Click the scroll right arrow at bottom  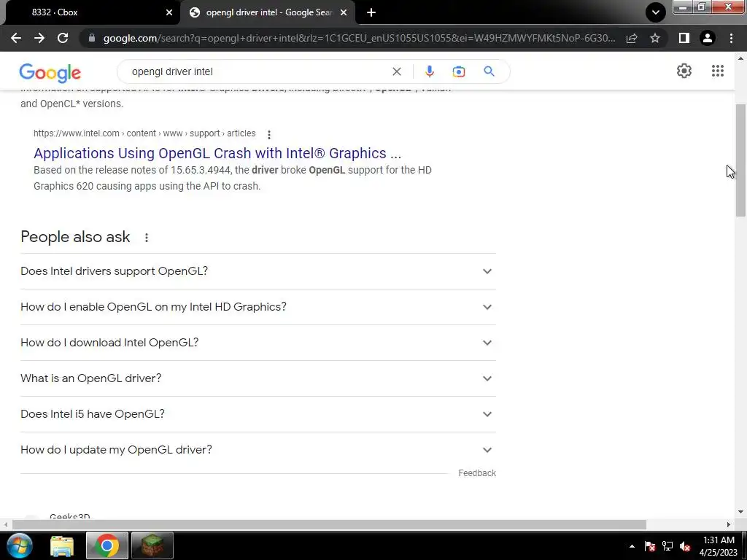[x=729, y=524]
